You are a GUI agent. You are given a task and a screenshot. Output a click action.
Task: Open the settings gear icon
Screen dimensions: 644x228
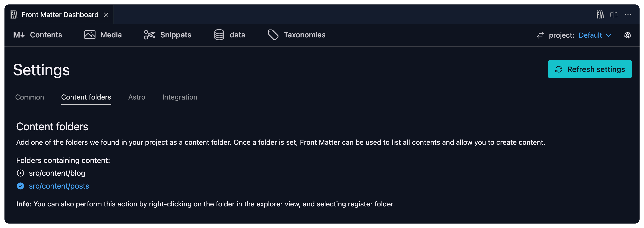(x=628, y=35)
